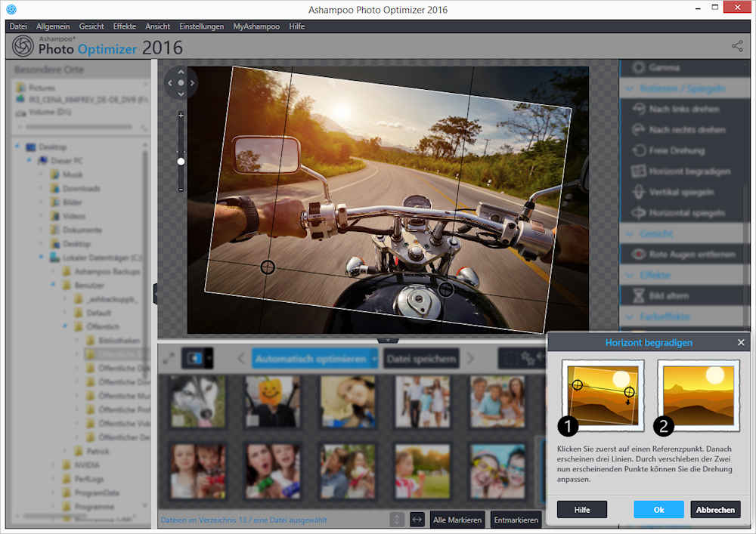The width and height of the screenshot is (756, 534).
Task: Collapse the Rotieren / Spiegeln section
Action: pyautogui.click(x=630, y=88)
